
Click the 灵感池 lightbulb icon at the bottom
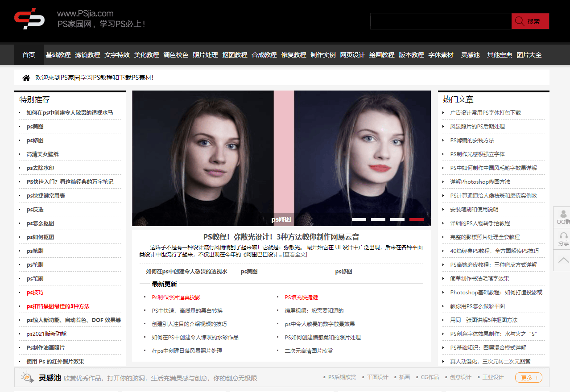coord(27,377)
